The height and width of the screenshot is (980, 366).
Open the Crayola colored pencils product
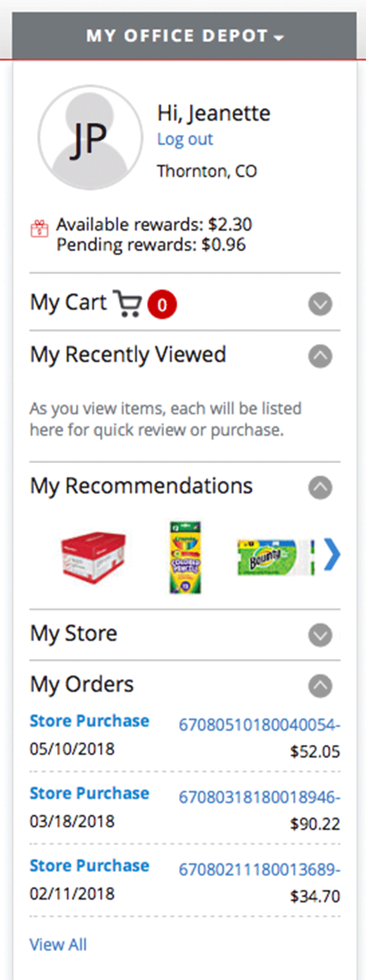tap(185, 557)
